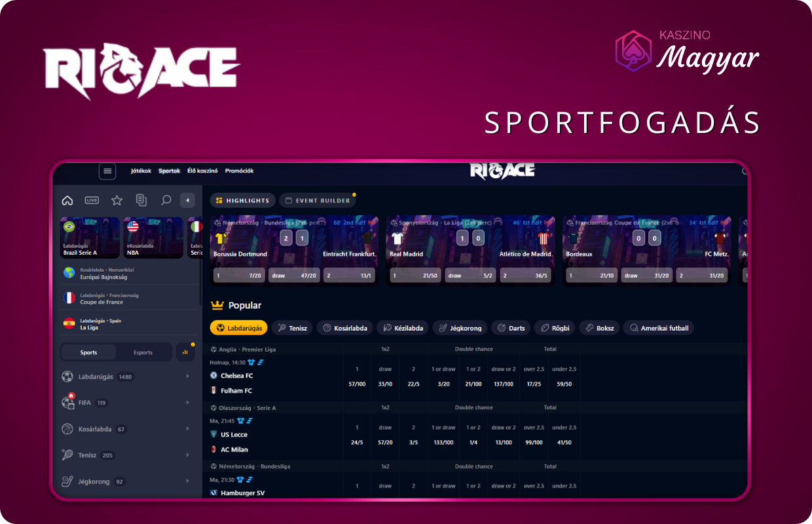Click the crown icon beside Popular
Image resolution: width=812 pixels, height=524 pixels.
click(217, 305)
